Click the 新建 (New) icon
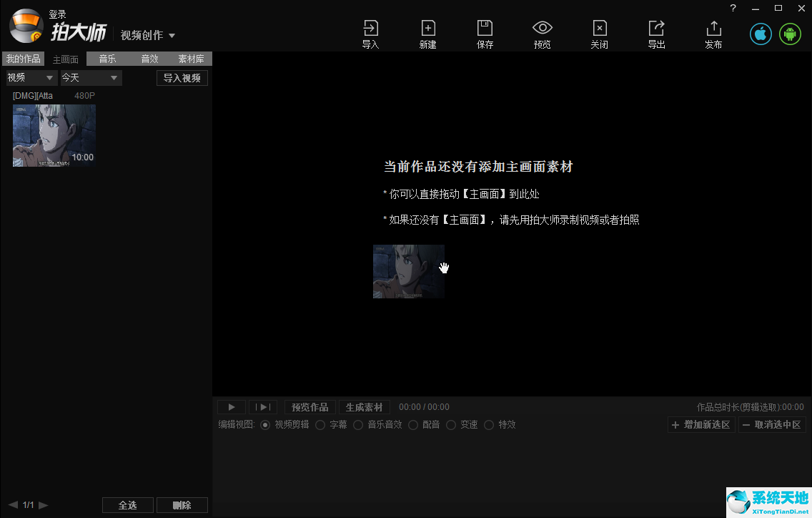This screenshot has width=812, height=518. tap(427, 32)
